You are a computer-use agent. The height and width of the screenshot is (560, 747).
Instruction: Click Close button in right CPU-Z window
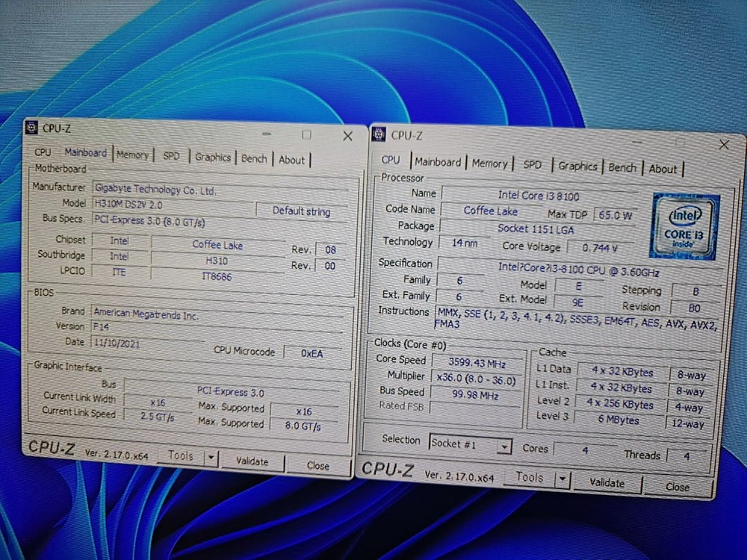678,487
